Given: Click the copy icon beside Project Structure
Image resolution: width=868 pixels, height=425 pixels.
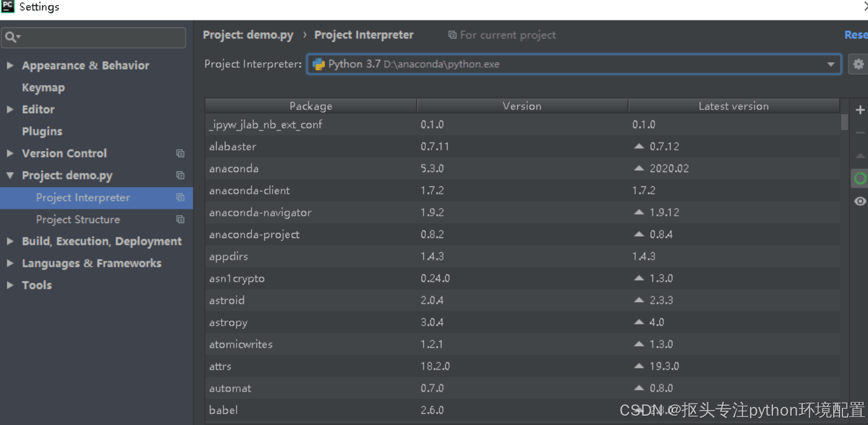Looking at the screenshot, I should point(180,219).
